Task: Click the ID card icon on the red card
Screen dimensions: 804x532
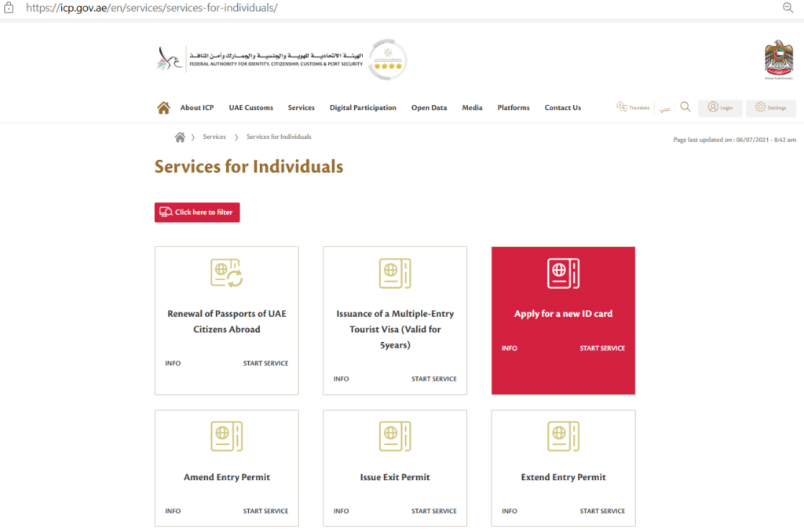Action: 563,273
